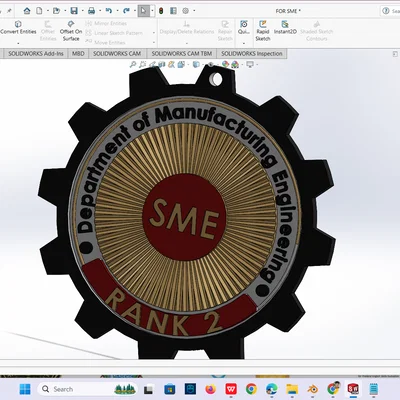Open the dropdown arrow beside Print
The height and width of the screenshot is (400, 400).
click(x=100, y=11)
